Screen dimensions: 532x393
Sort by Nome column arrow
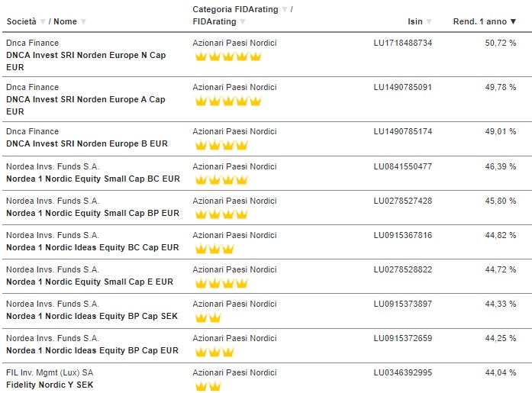click(x=83, y=21)
